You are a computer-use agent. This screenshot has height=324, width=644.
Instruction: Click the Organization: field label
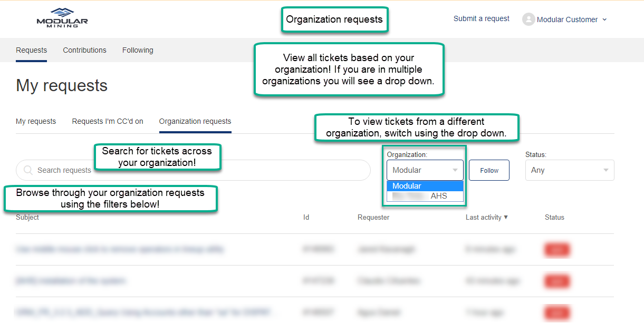407,154
